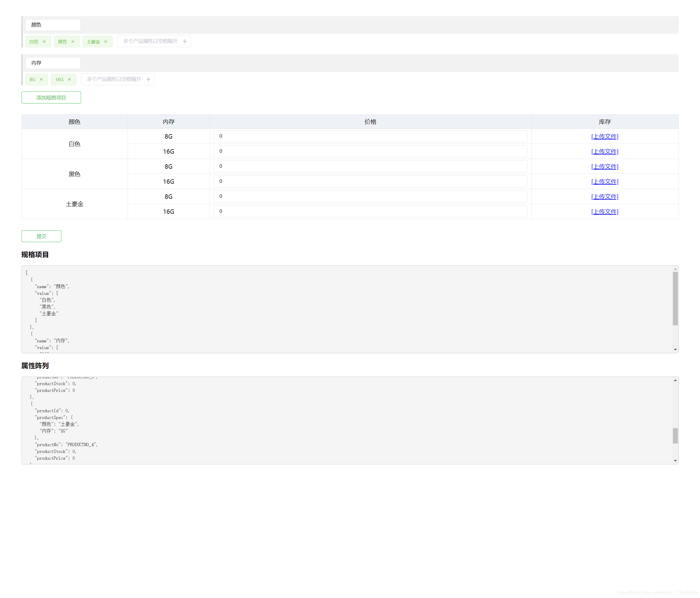700x598 pixels.
Task: Click the 白色 table row cell
Action: pos(75,144)
